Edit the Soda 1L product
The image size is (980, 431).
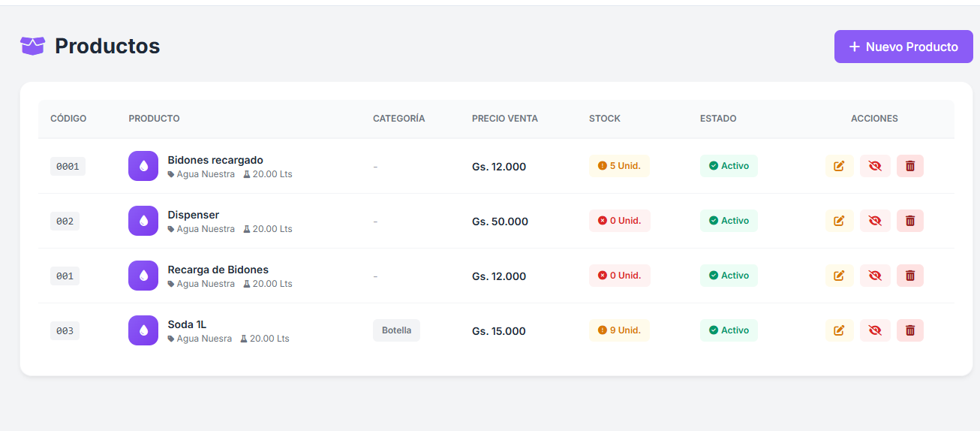point(839,330)
